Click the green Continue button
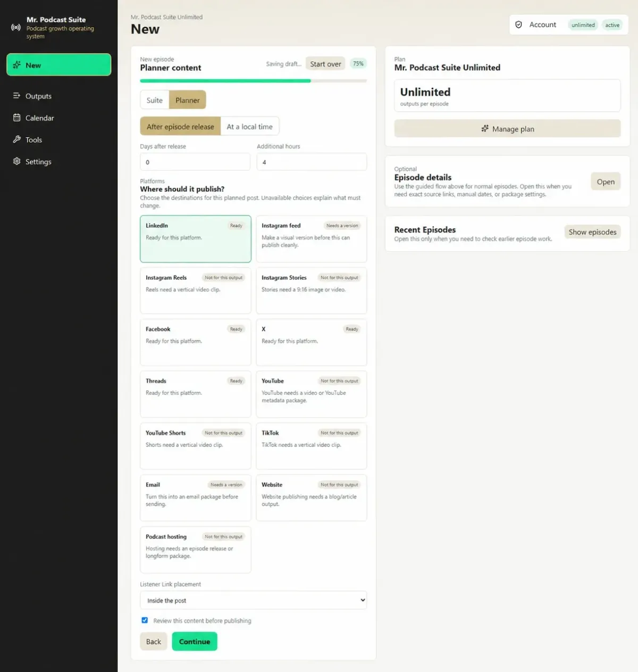 tap(195, 641)
